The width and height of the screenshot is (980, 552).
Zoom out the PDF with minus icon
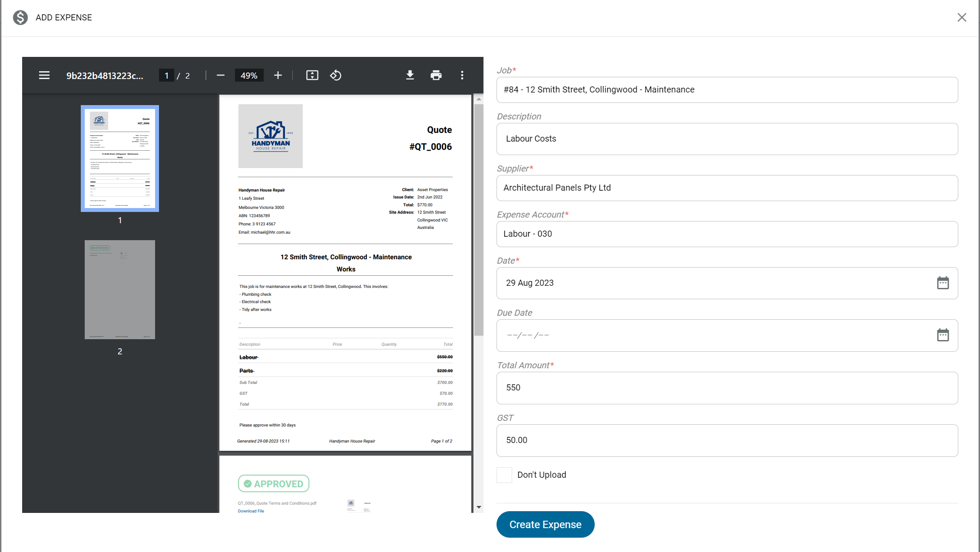(x=221, y=76)
